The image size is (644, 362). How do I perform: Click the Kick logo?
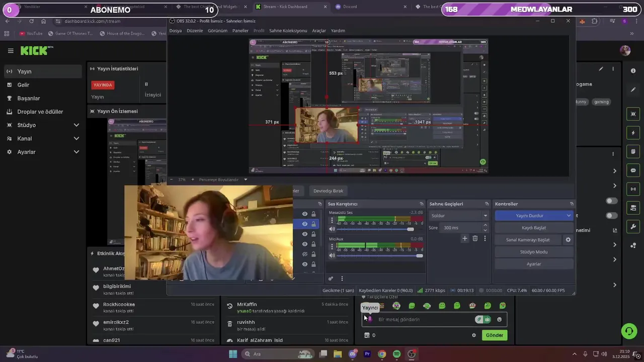click(36, 50)
